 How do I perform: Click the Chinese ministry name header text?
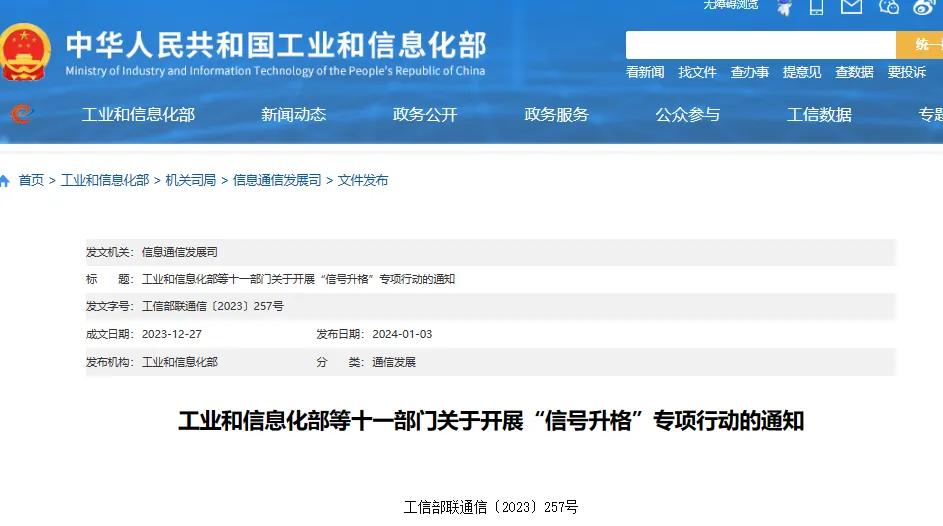tap(275, 45)
